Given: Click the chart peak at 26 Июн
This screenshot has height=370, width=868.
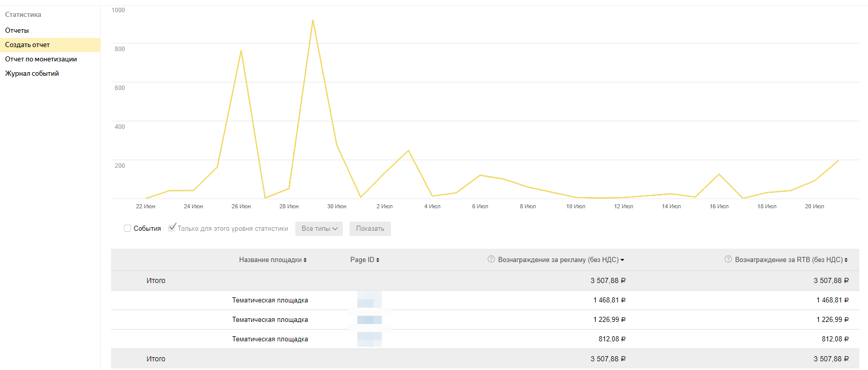Looking at the screenshot, I should (x=241, y=51).
